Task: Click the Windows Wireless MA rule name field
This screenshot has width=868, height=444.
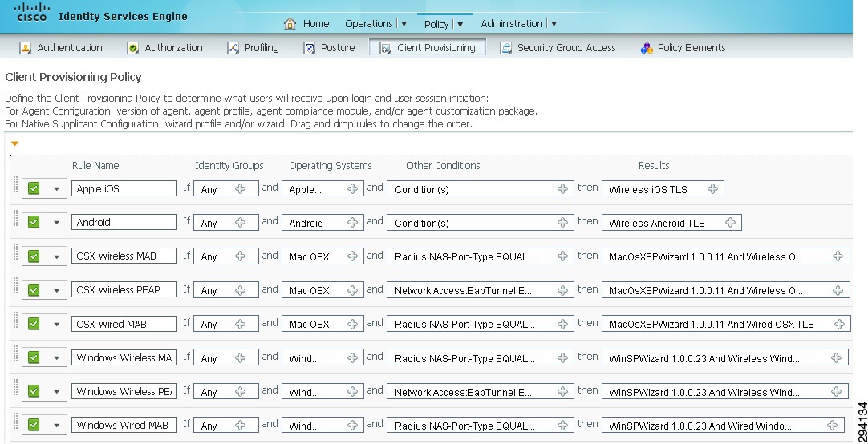Action: click(124, 357)
